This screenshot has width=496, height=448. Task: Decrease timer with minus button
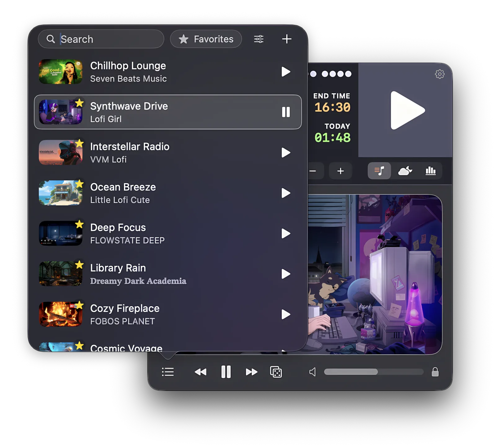313,171
